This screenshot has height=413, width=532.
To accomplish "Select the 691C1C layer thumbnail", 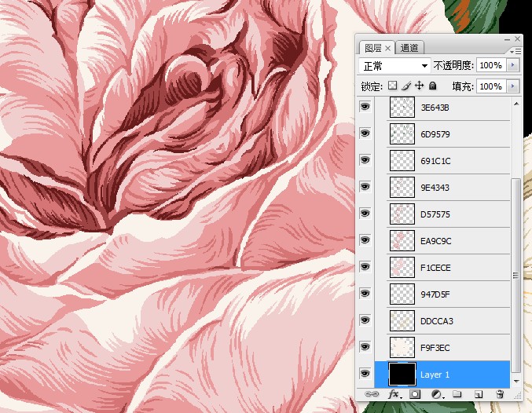I will (402, 160).
